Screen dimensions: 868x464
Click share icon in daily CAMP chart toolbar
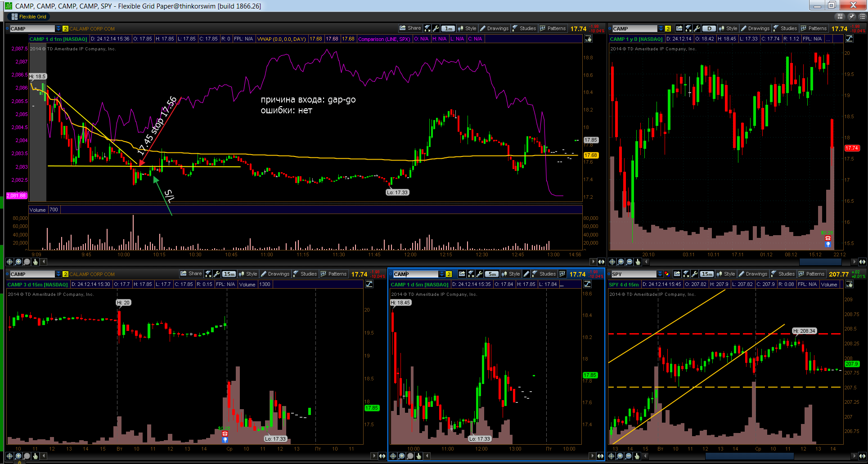679,28
